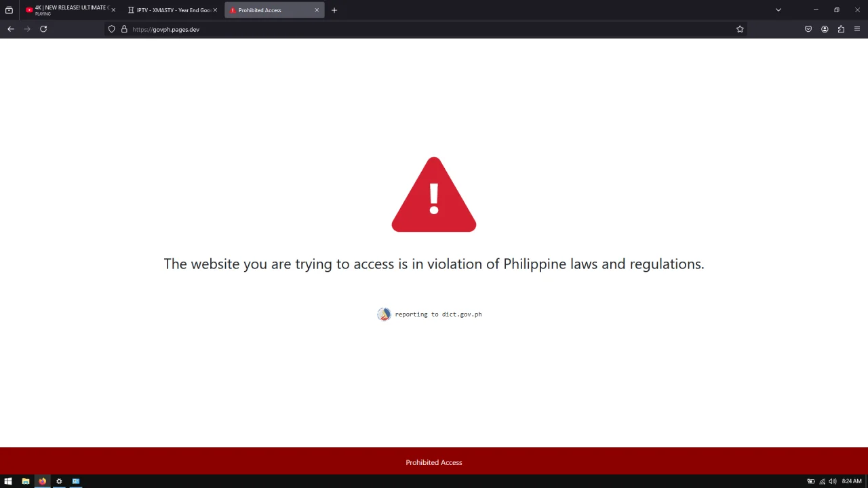868x488 pixels.
Task: Open the Windows Start menu
Action: tap(8, 481)
